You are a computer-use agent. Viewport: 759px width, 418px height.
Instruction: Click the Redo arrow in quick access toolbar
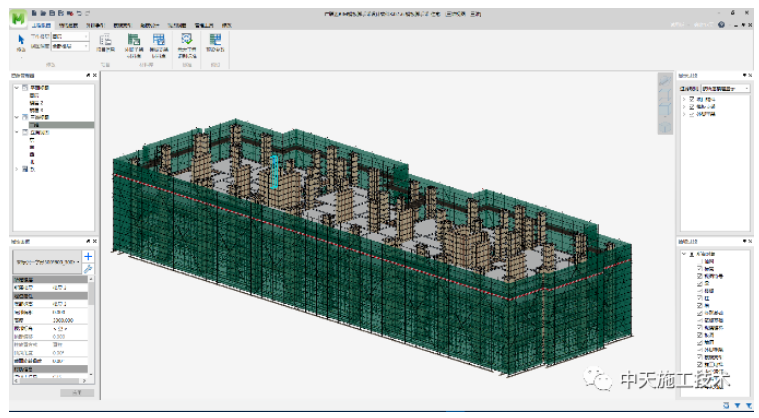(88, 14)
